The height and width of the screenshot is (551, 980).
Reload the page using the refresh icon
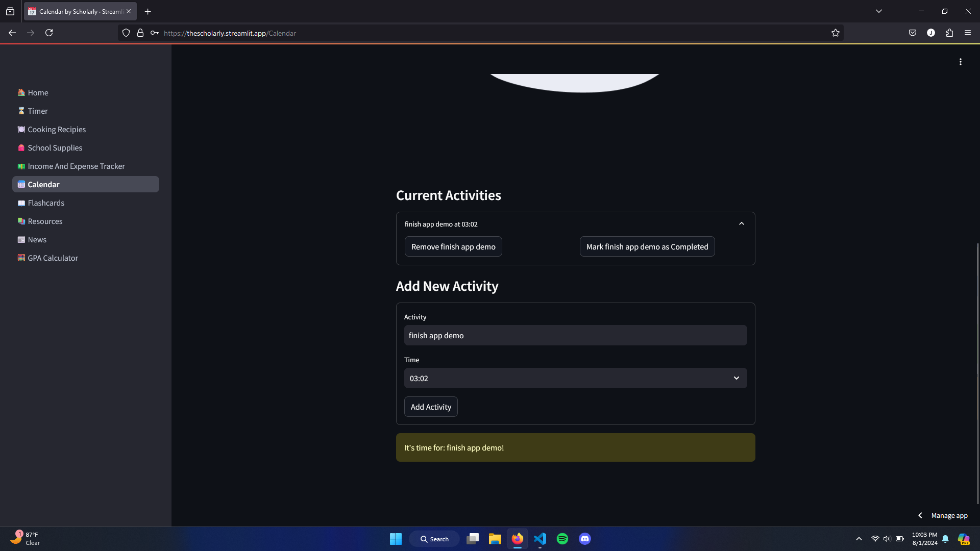tap(49, 33)
